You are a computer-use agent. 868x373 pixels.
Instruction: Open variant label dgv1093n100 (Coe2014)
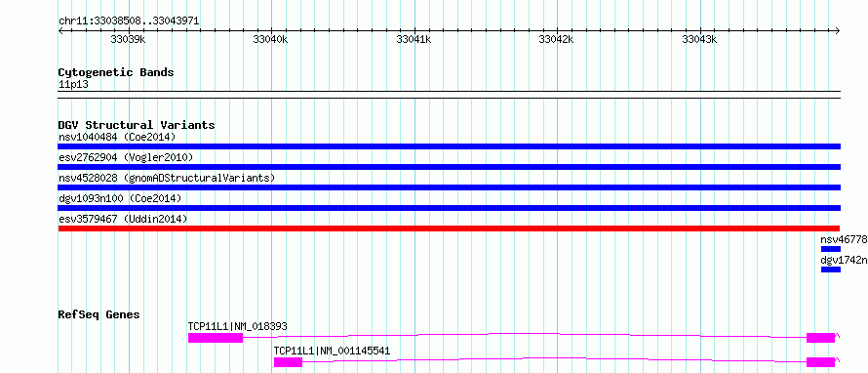tap(120, 198)
